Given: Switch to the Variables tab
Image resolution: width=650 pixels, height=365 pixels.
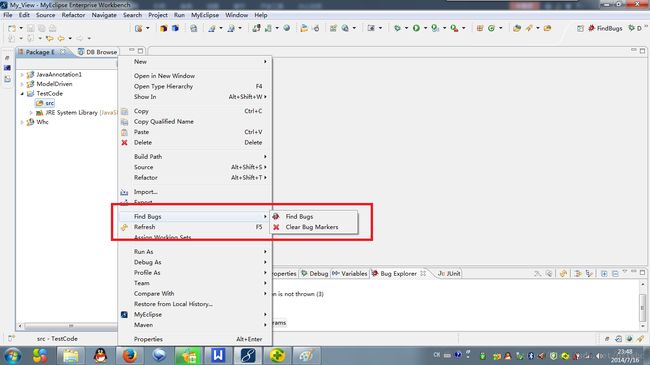Looking at the screenshot, I should pos(350,273).
